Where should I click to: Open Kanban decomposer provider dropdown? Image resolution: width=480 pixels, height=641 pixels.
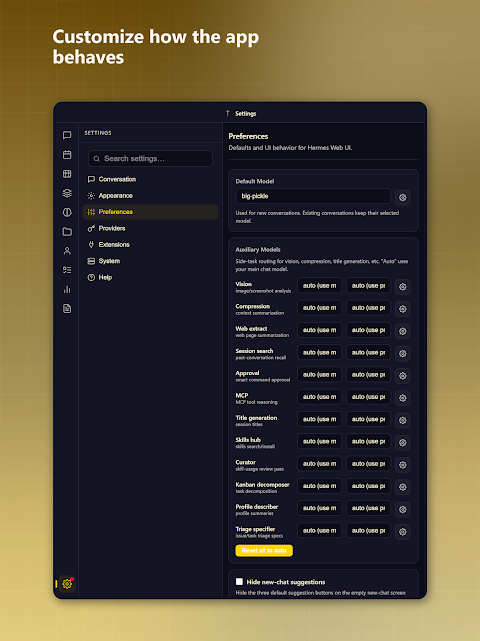[x=368, y=486]
